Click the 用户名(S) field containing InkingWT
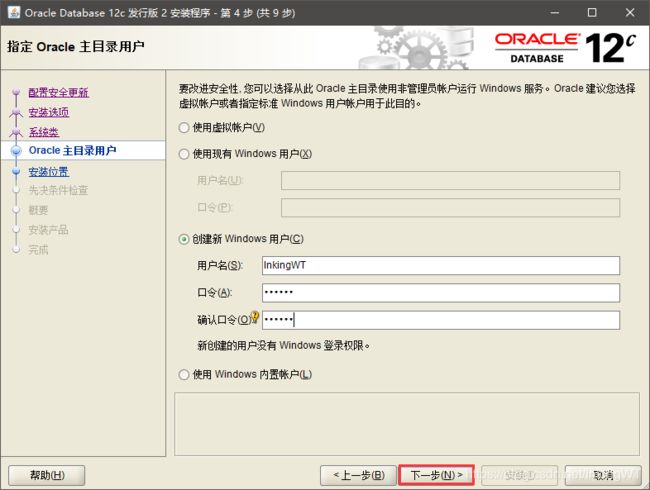Image resolution: width=650 pixels, height=490 pixels. click(441, 265)
